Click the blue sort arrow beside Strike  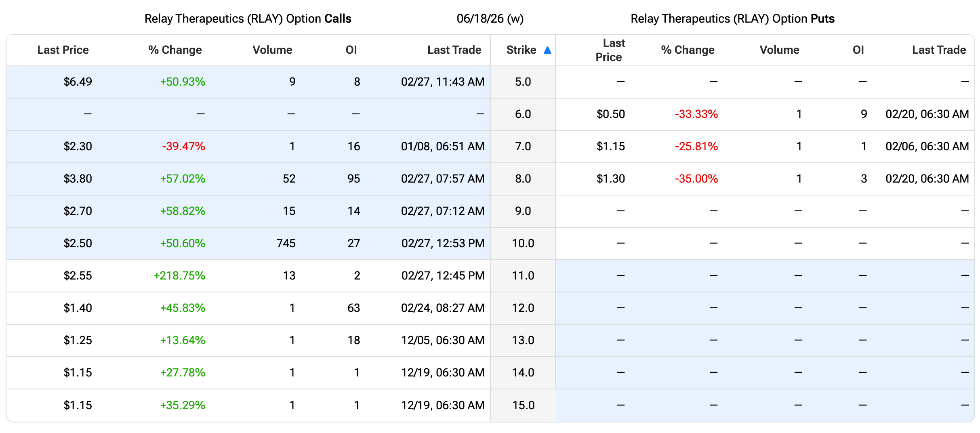547,50
